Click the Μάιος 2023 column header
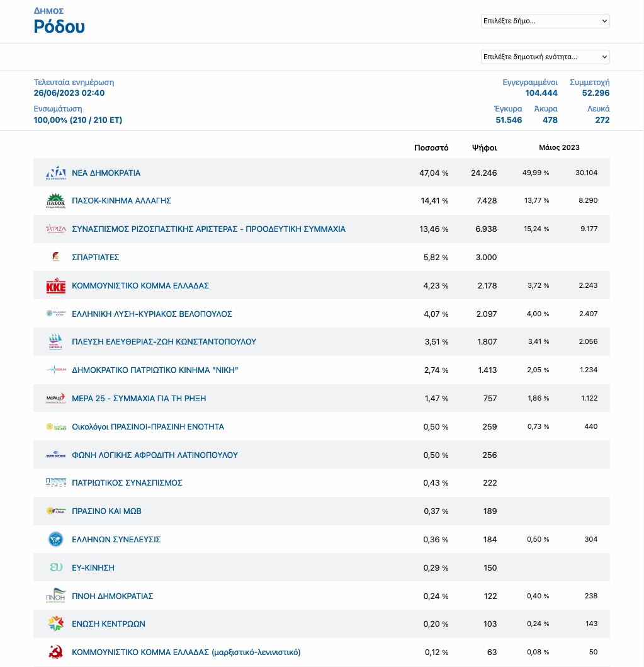The image size is (644, 667). point(559,147)
